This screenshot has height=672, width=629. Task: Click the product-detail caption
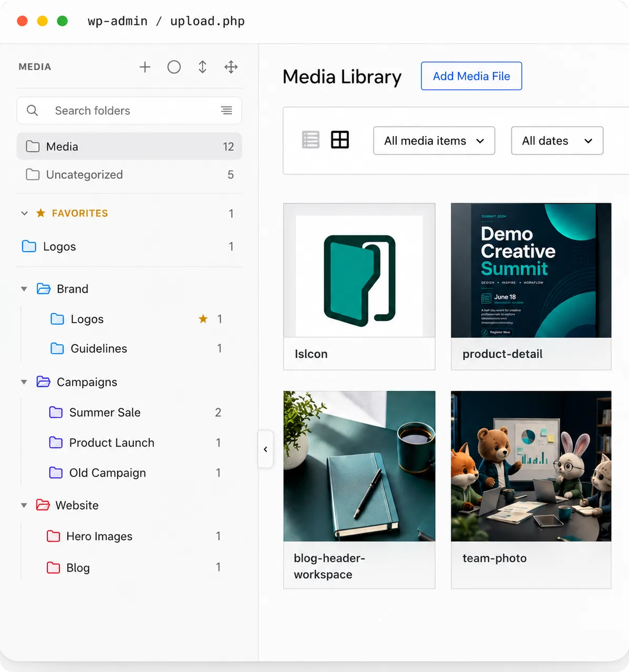pos(502,354)
